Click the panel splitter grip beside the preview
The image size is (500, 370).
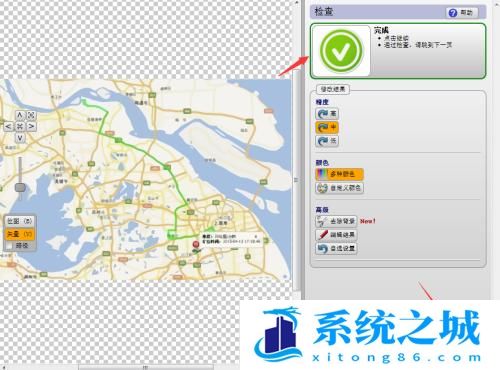(296, 180)
